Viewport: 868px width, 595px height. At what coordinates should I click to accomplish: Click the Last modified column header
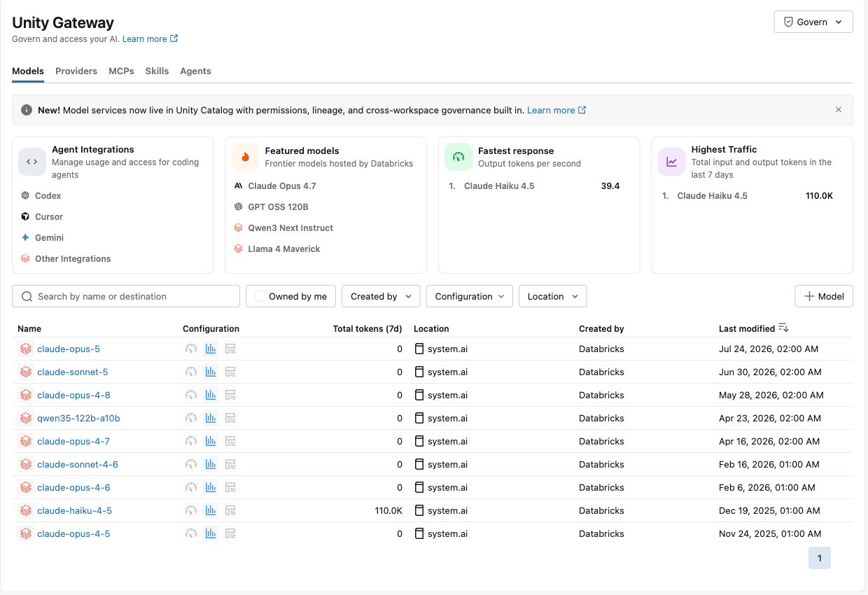pyautogui.click(x=747, y=328)
